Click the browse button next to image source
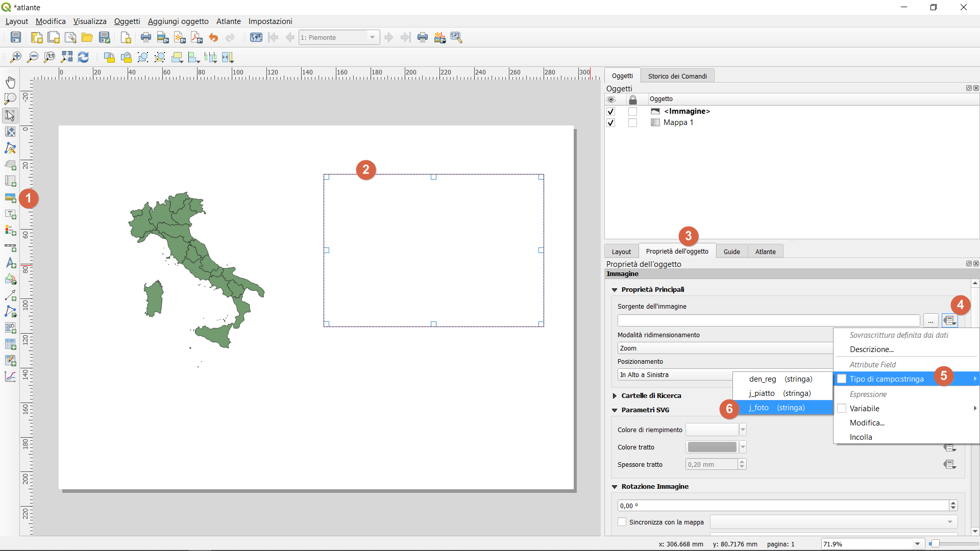The height and width of the screenshot is (551, 980). tap(930, 320)
